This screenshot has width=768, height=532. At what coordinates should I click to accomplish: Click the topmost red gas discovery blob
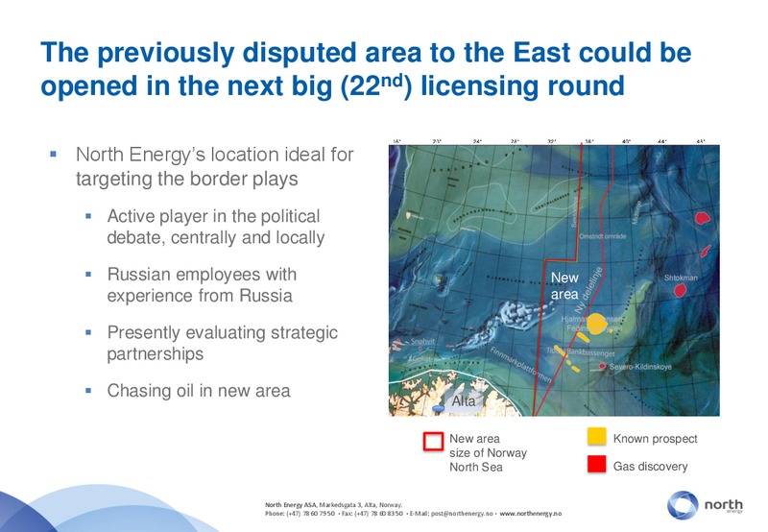click(703, 217)
